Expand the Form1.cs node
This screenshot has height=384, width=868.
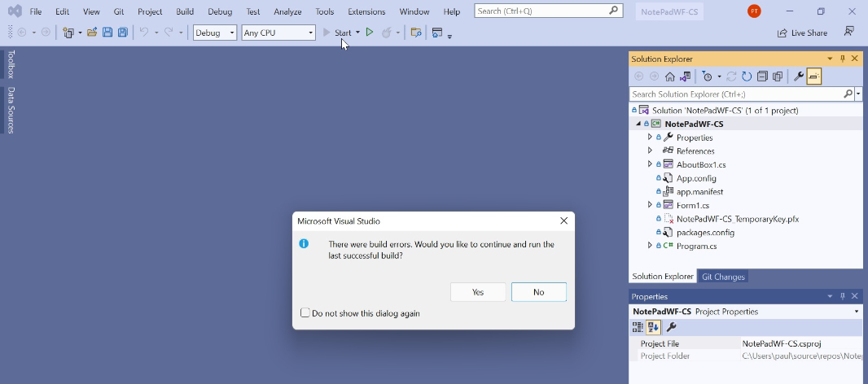pyautogui.click(x=650, y=205)
